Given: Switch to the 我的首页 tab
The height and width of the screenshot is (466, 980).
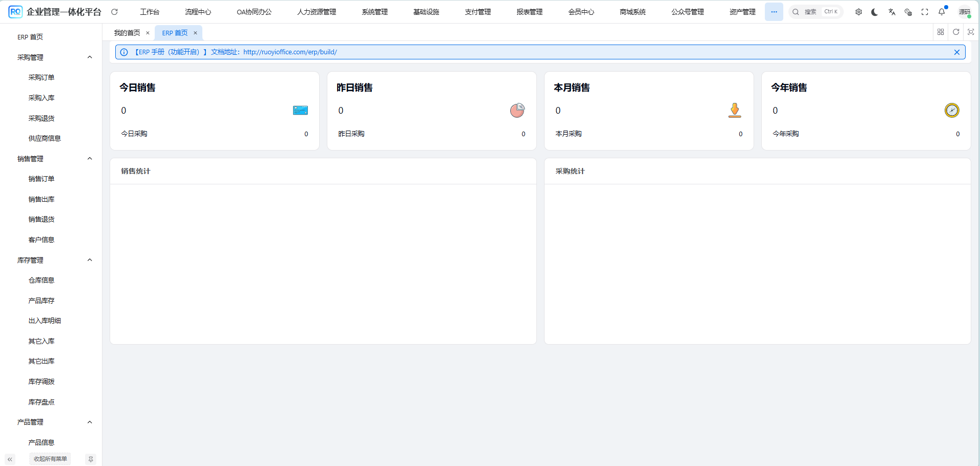Looking at the screenshot, I should pos(127,32).
